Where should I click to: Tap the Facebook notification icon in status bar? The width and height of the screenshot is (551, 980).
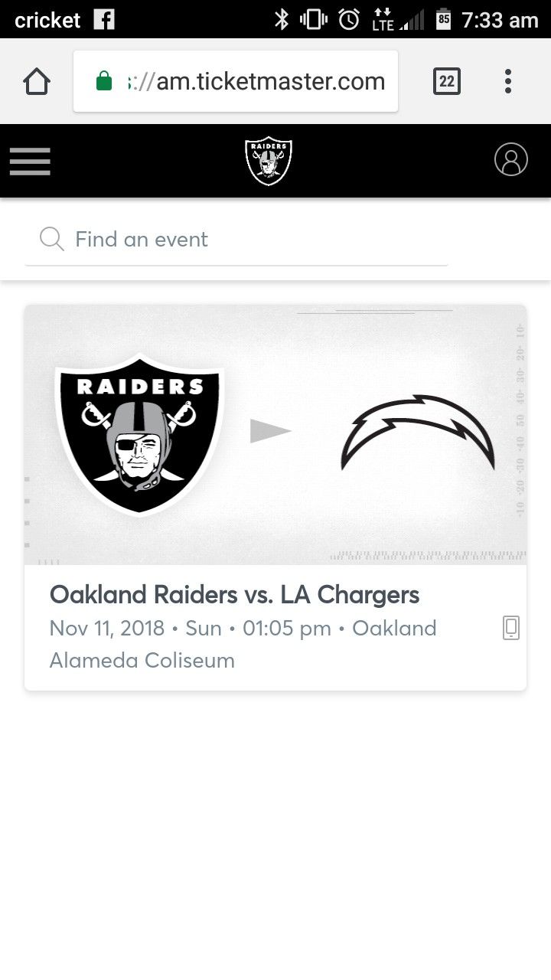tap(104, 19)
